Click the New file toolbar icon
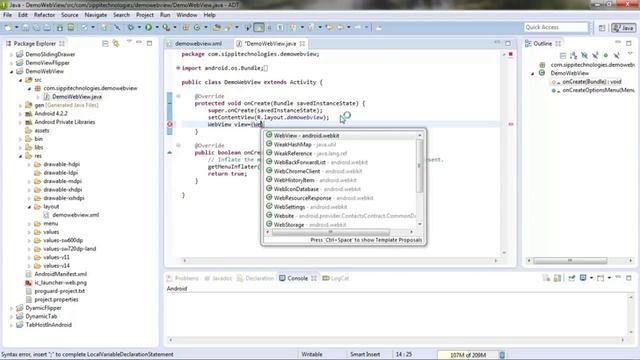This screenshot has height=360, width=640. (x=8, y=27)
